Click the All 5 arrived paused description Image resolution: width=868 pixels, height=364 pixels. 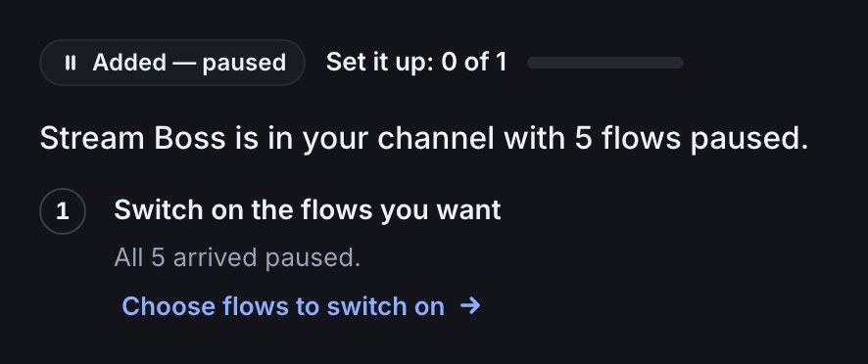point(237,257)
